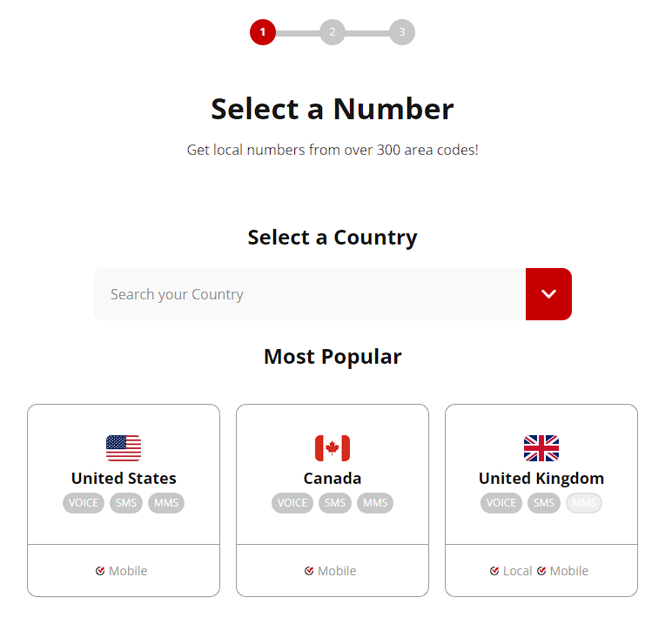
Task: Choose the Canada country name
Action: (333, 478)
